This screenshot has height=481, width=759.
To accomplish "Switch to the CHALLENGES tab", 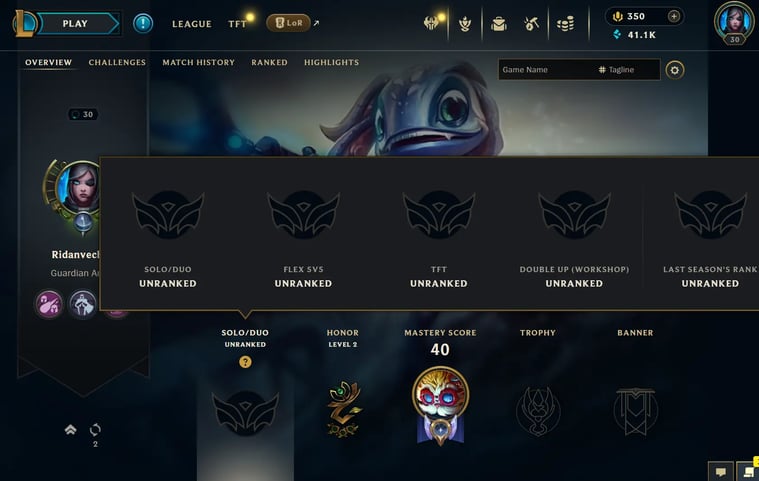I will click(x=117, y=62).
